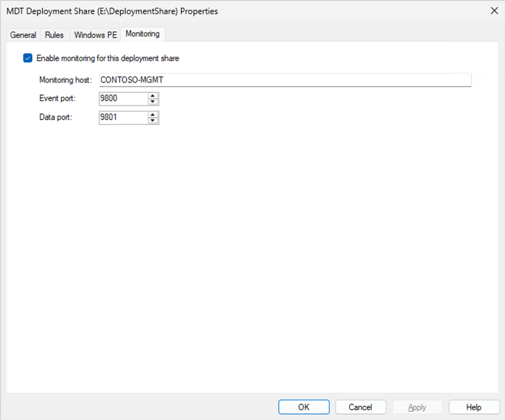Click the Apply button
Screen dimensions: 505x420
417,407
